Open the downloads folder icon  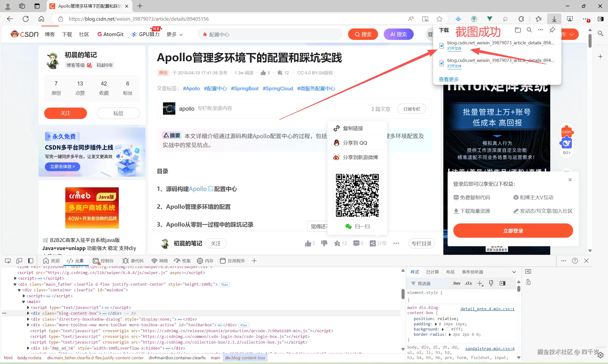518,30
